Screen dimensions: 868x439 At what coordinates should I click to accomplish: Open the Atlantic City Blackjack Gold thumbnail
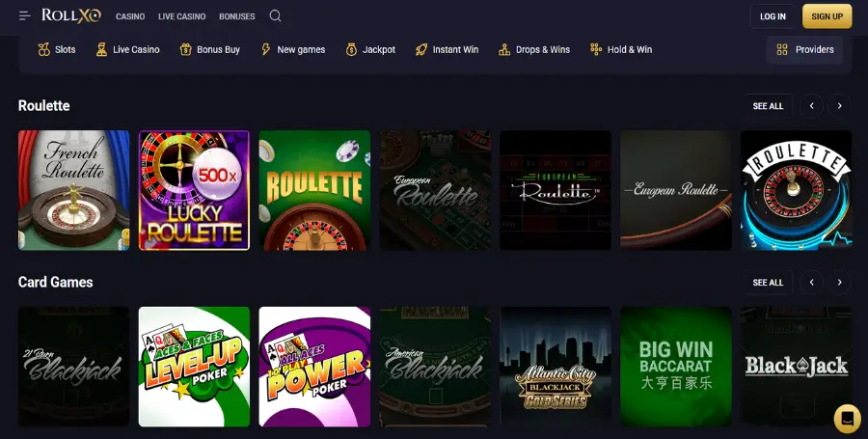[556, 367]
